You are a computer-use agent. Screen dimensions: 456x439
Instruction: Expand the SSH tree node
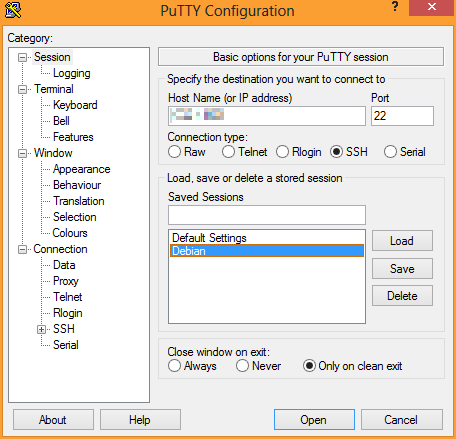pos(41,329)
